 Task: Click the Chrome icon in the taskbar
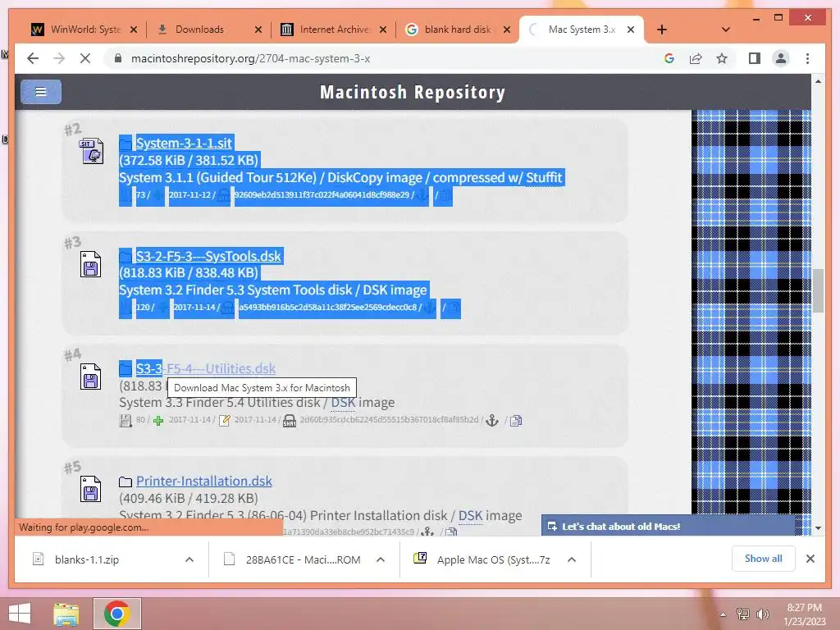point(117,614)
